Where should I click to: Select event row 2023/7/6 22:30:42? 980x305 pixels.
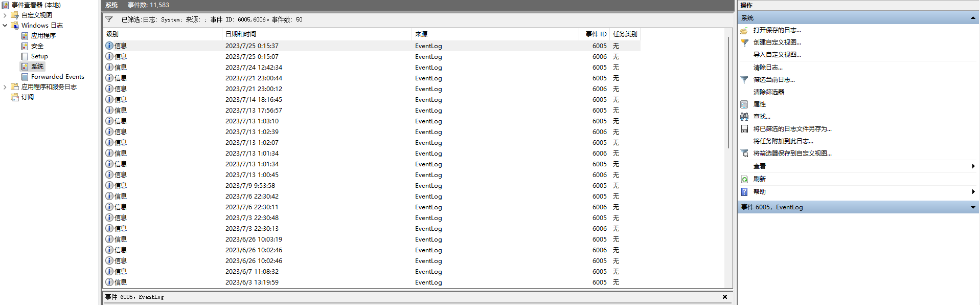pos(372,197)
